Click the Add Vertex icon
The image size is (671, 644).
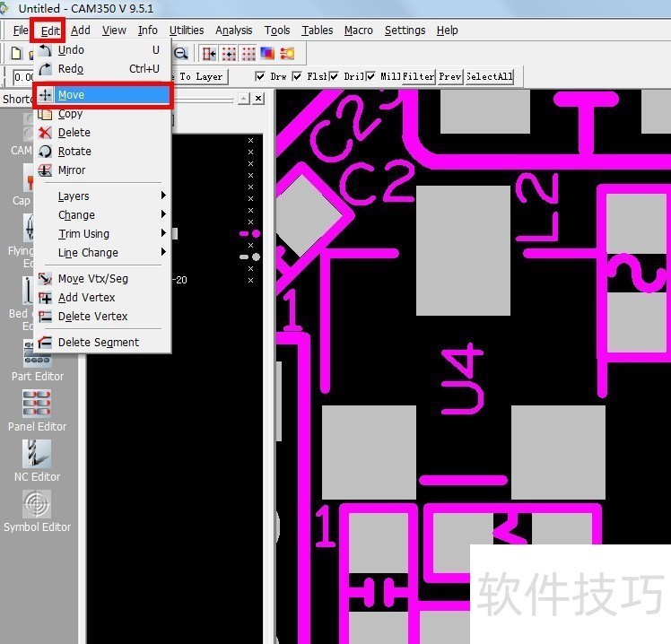pyautogui.click(x=46, y=298)
